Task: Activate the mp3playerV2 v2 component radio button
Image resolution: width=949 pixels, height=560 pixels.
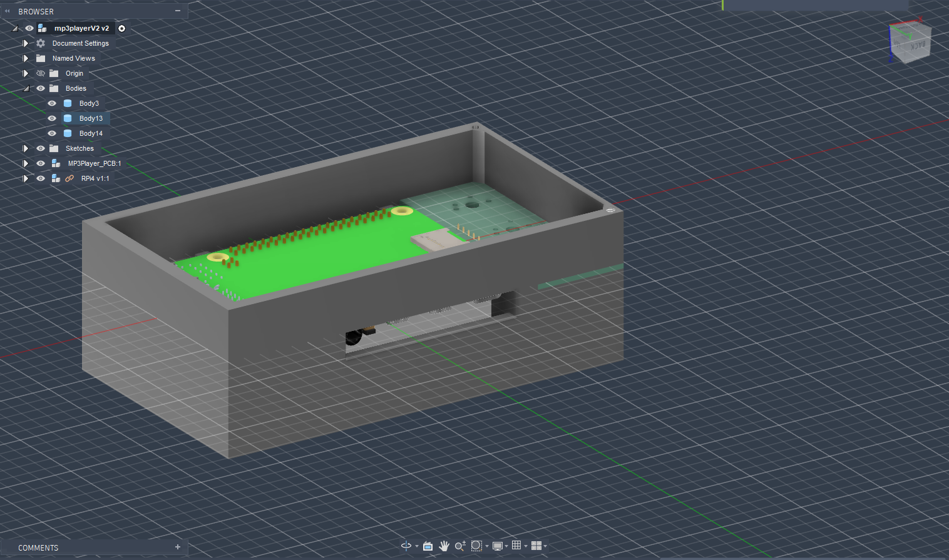Action: point(122,28)
